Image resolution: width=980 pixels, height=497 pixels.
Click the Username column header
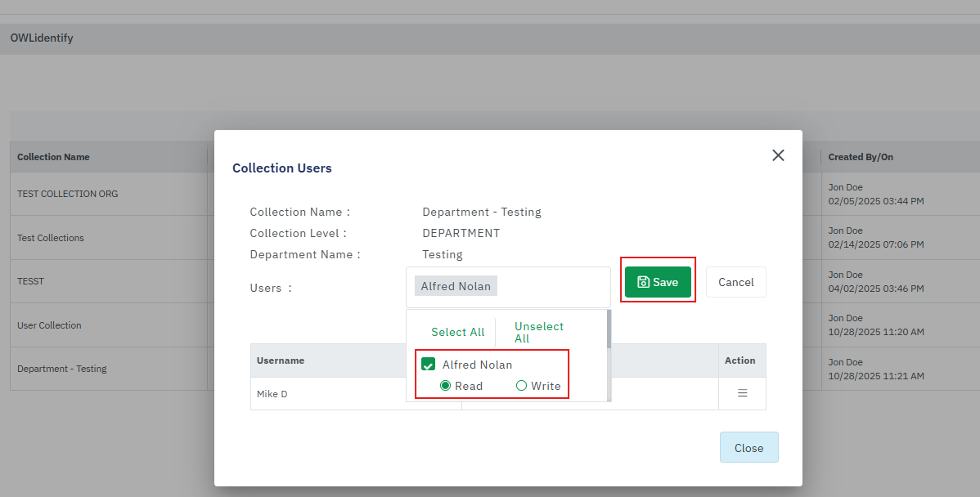pos(281,360)
